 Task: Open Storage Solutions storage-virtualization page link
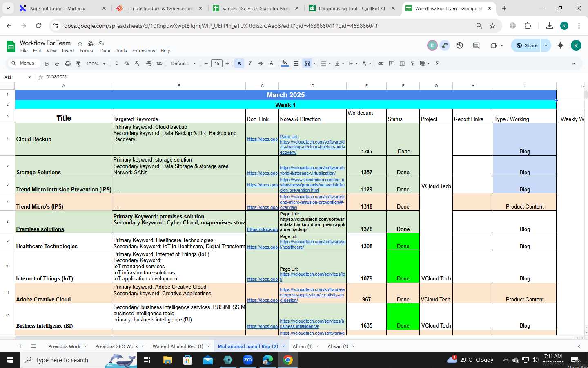pyautogui.click(x=312, y=171)
